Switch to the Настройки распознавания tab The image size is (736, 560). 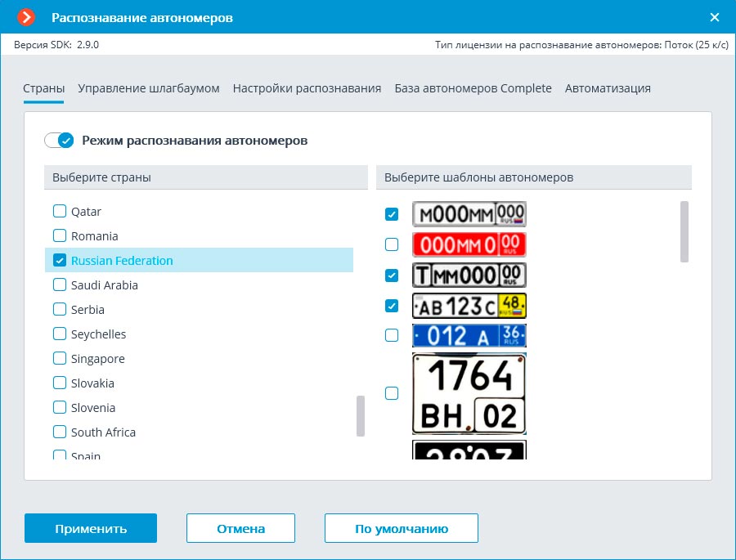307,88
